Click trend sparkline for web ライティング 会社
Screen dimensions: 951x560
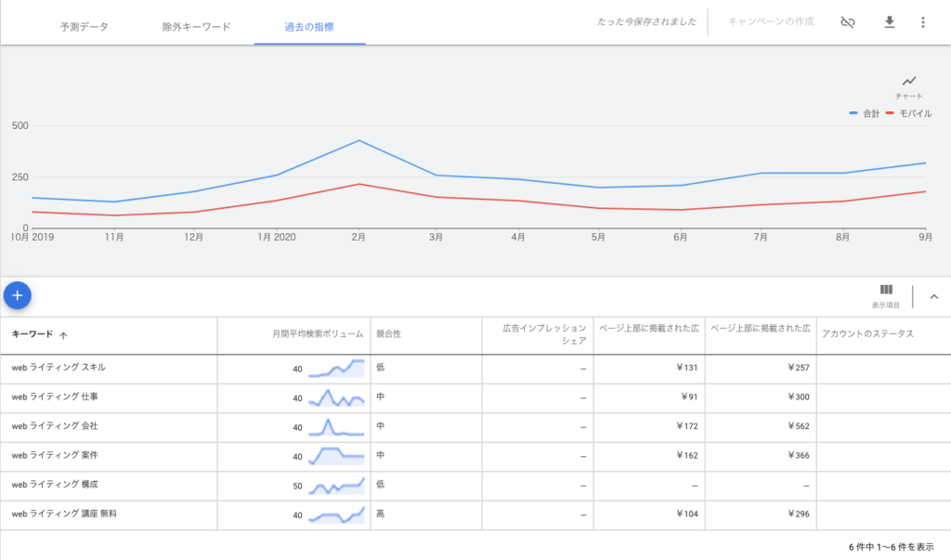[336, 426]
